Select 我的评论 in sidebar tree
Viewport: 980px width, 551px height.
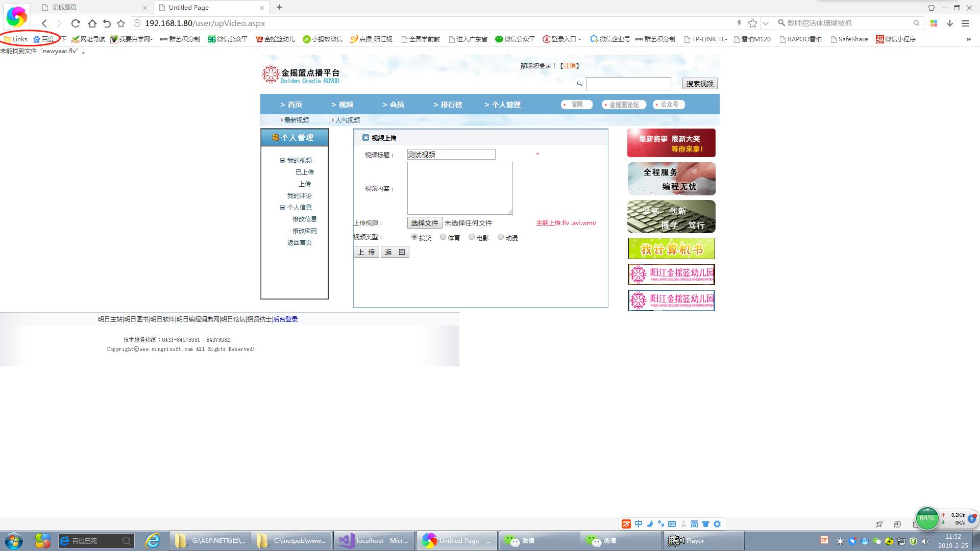(x=299, y=196)
